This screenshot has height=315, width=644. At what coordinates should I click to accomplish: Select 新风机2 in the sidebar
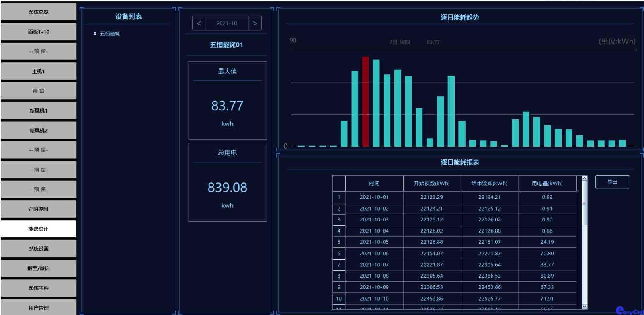(39, 130)
